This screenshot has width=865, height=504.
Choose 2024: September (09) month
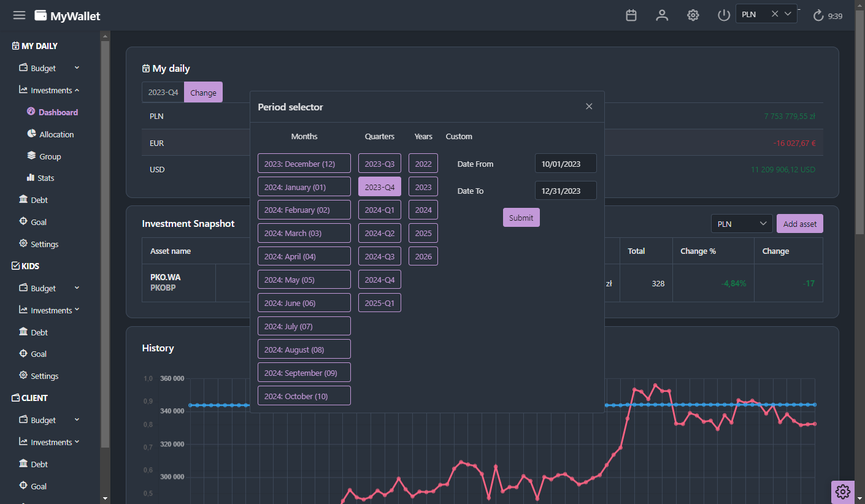(304, 373)
